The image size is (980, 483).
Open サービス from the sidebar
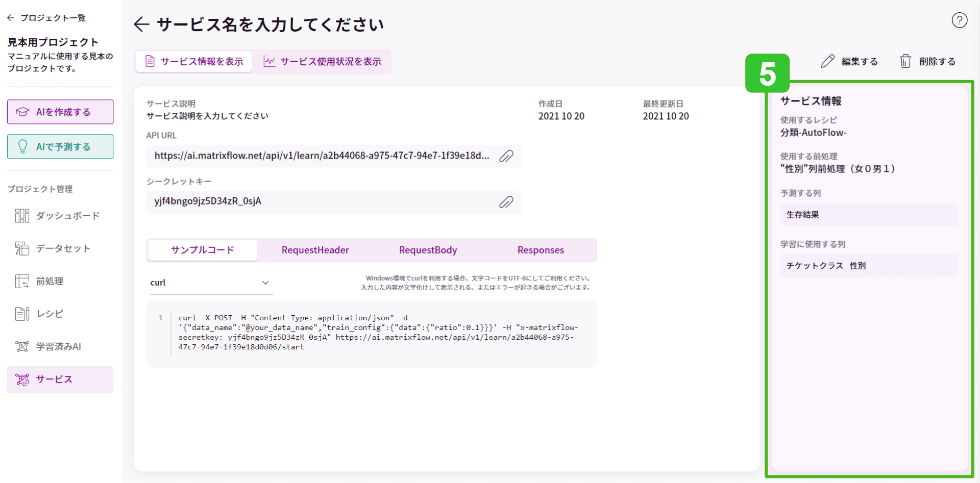[x=60, y=379]
